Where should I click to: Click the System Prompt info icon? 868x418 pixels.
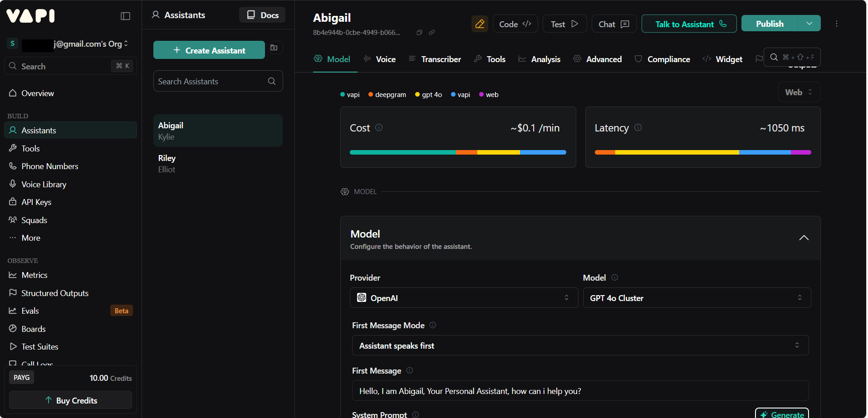tap(416, 414)
